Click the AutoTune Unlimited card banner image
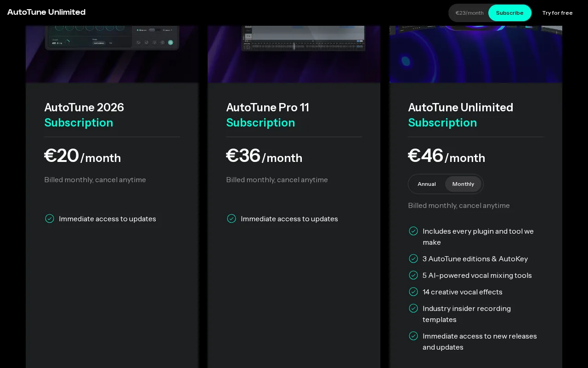 point(476,54)
